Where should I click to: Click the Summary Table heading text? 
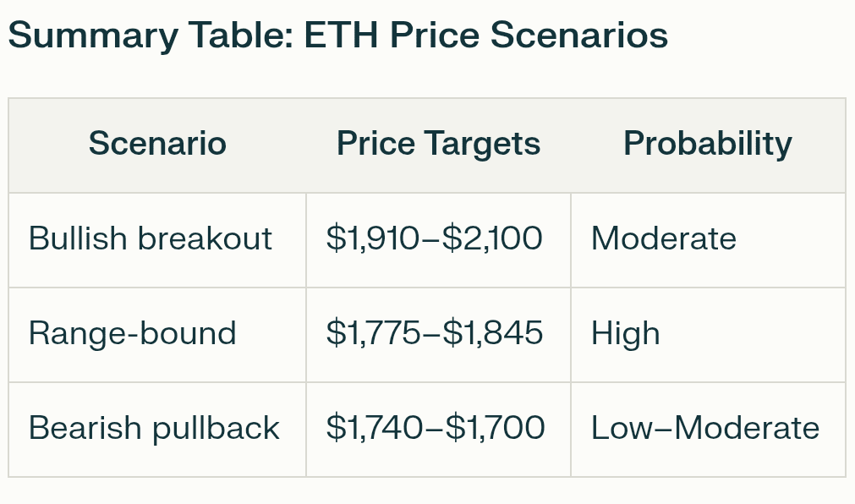tap(337, 36)
